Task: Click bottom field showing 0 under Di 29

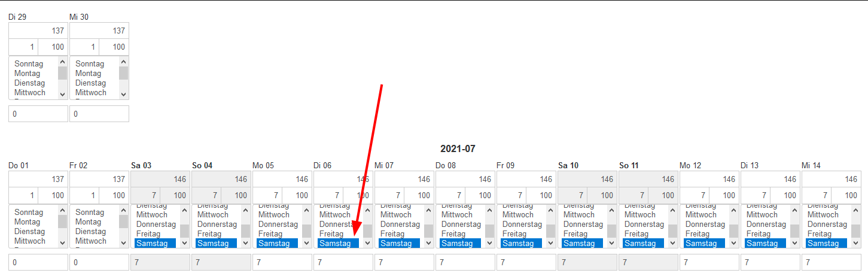Action: point(38,114)
